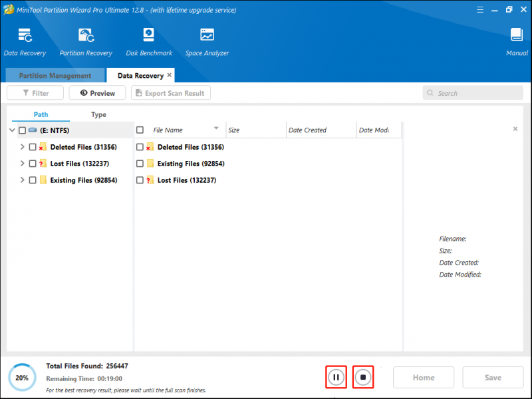
Task: Check Existing Files (92854) in the tree
Action: point(33,180)
